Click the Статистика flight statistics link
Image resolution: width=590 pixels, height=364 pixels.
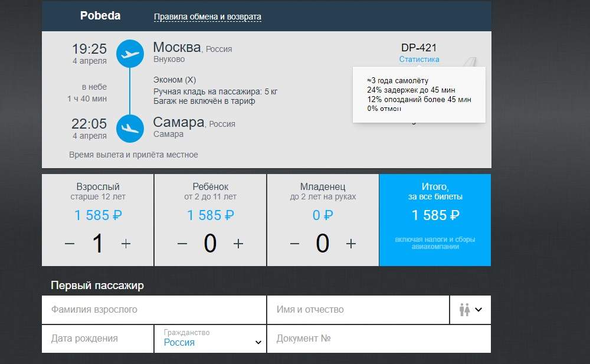[419, 59]
